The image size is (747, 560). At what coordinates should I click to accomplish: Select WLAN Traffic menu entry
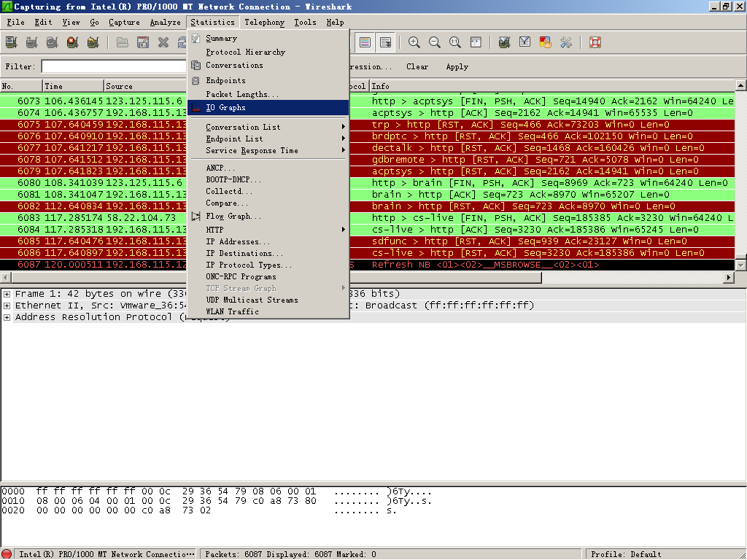[x=268, y=312]
